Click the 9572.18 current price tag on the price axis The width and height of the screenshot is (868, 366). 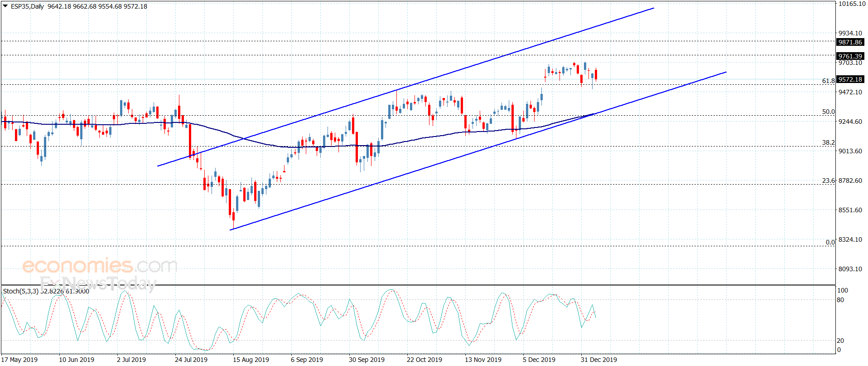(850, 79)
